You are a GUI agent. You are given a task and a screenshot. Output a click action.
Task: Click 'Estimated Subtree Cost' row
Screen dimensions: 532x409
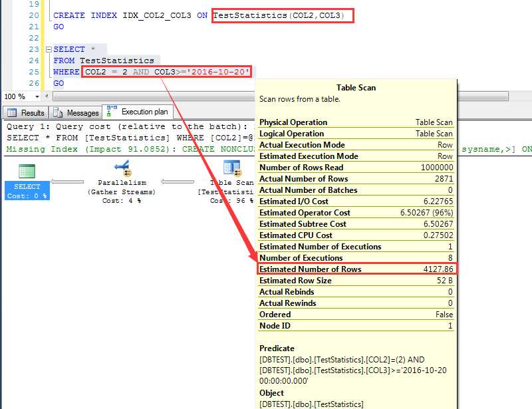click(356, 224)
